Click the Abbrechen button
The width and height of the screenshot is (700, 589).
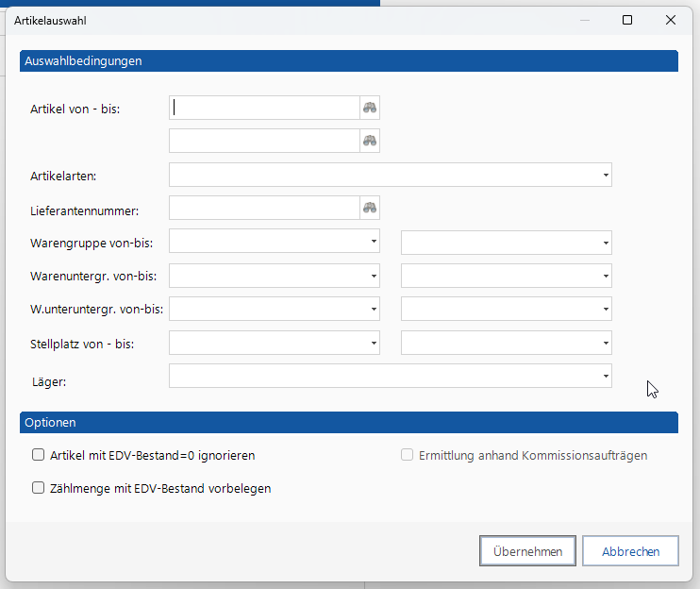[x=630, y=551]
